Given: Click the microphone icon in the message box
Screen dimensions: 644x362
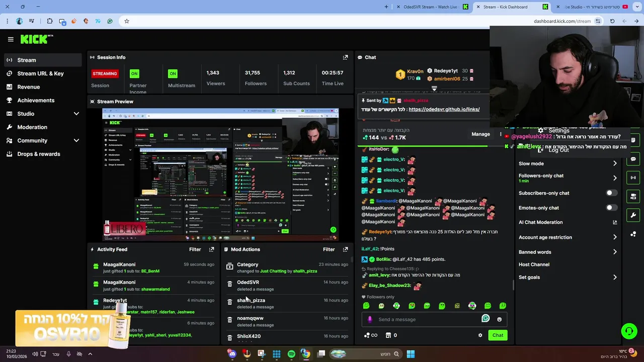Looking at the screenshot, I should [370, 319].
